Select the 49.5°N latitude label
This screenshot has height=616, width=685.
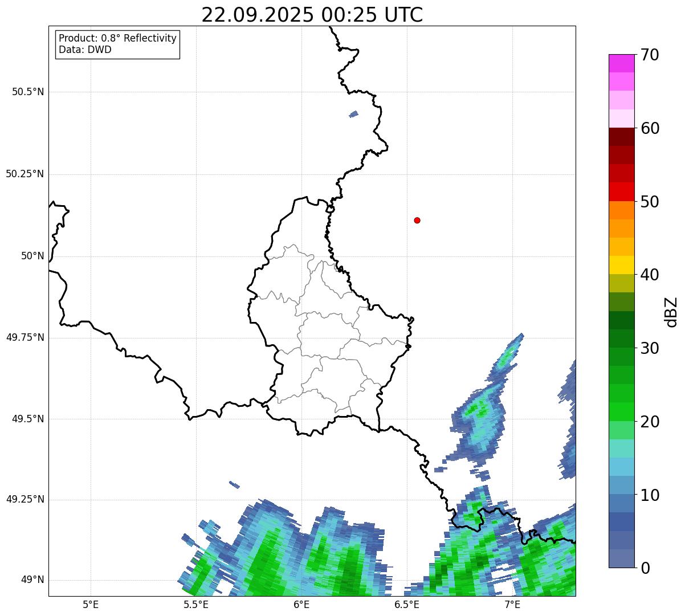(x=28, y=419)
